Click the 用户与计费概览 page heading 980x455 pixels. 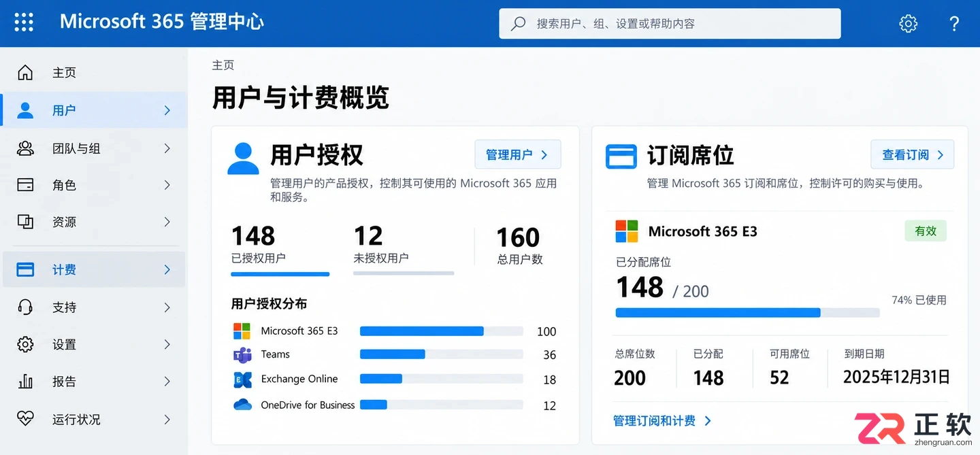[x=300, y=97]
